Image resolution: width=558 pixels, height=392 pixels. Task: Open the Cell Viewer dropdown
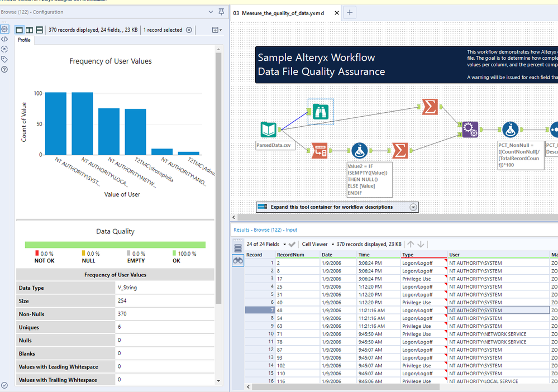click(333, 244)
